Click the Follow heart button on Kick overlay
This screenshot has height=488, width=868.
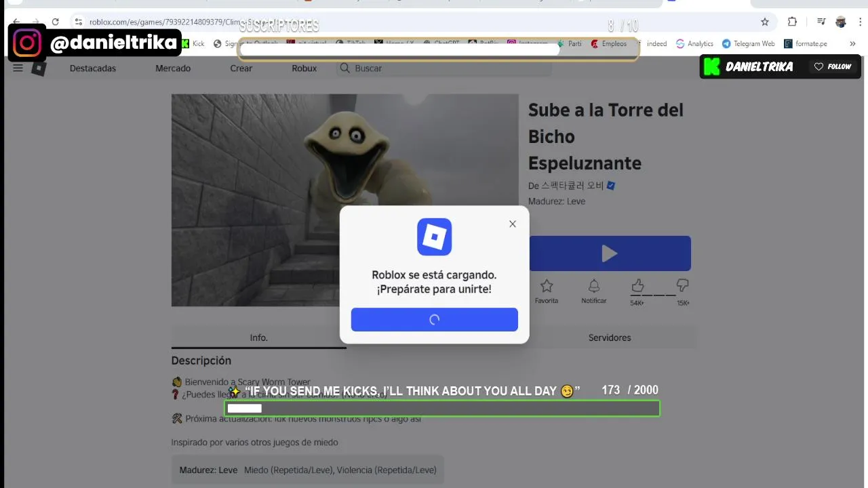[x=833, y=66]
